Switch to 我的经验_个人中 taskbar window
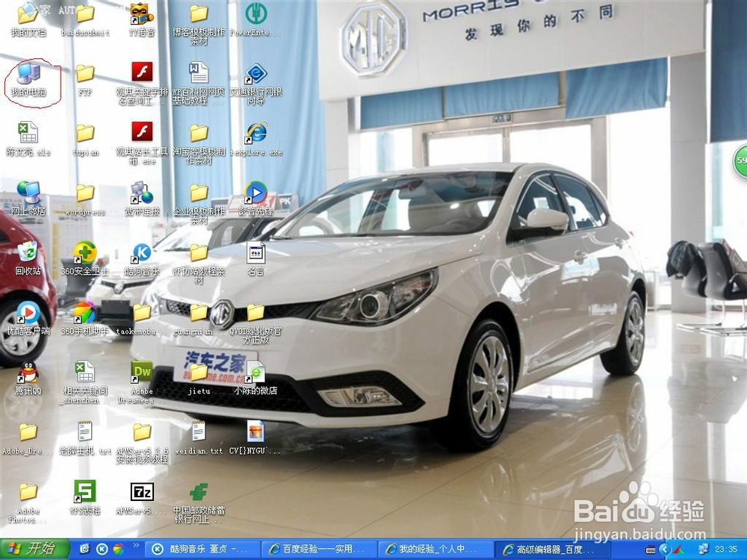 [436, 549]
